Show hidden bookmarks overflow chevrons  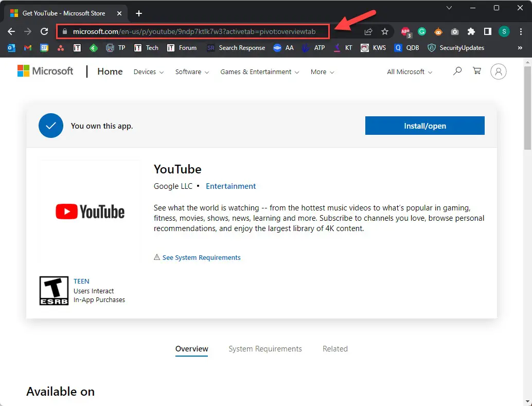(520, 48)
